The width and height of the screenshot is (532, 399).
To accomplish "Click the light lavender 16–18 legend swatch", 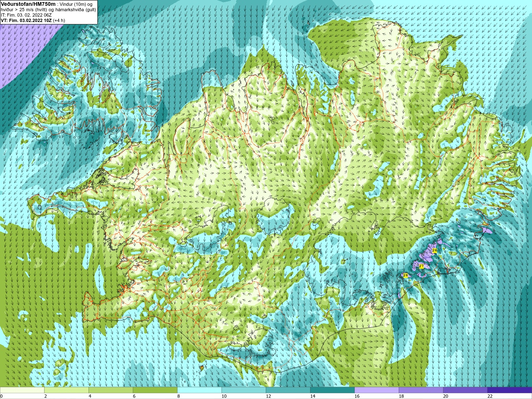I will [x=377, y=390].
